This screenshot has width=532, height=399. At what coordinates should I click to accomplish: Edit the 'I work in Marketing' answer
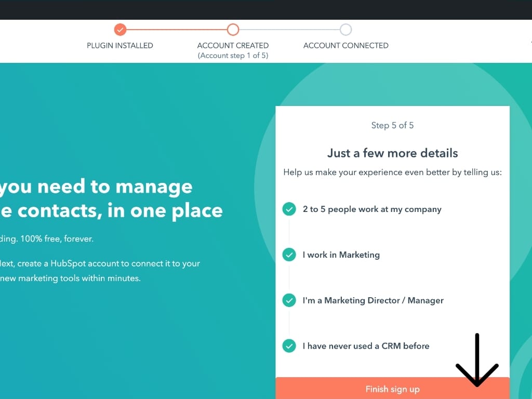tap(341, 255)
